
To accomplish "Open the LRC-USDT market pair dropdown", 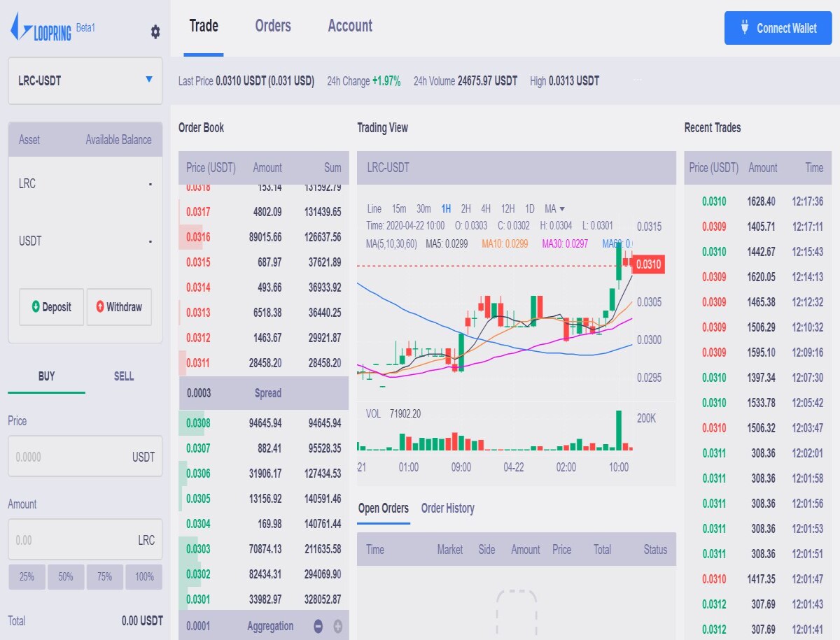I will (85, 80).
